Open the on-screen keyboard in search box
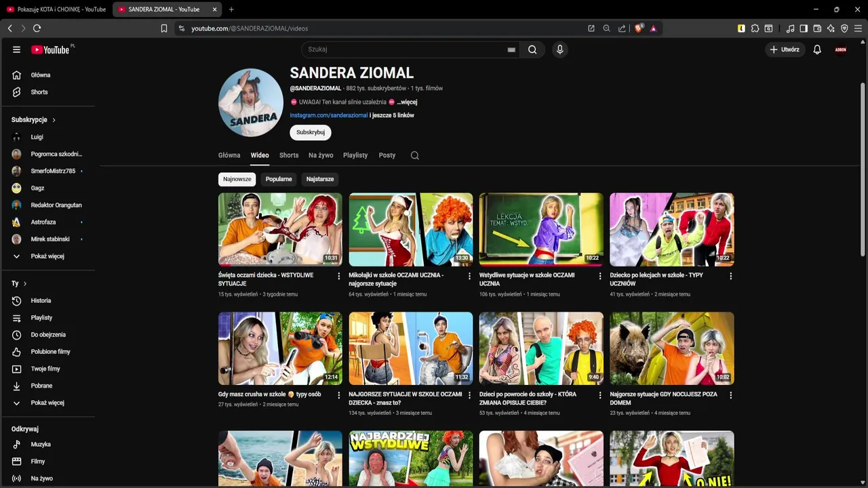Screen dimensions: 868x488 pos(511,49)
